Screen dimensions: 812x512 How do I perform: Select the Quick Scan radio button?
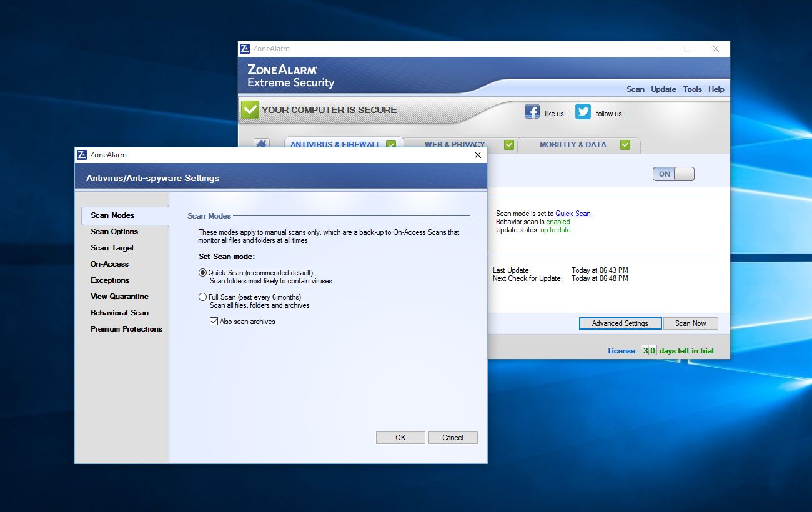pos(202,273)
